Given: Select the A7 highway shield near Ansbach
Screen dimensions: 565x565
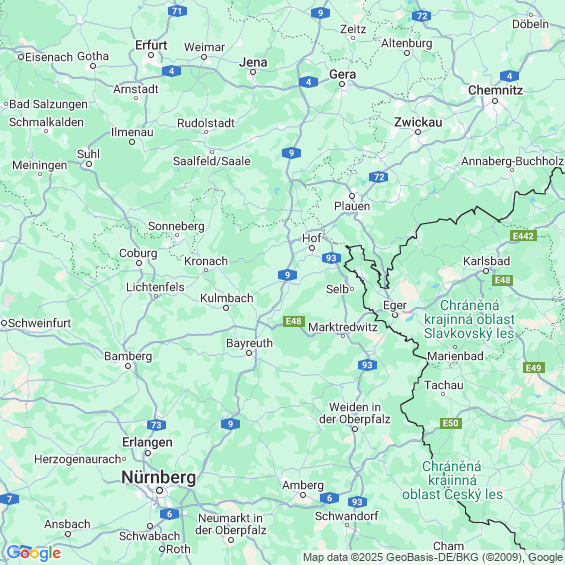Looking at the screenshot, I should click(x=9, y=499).
